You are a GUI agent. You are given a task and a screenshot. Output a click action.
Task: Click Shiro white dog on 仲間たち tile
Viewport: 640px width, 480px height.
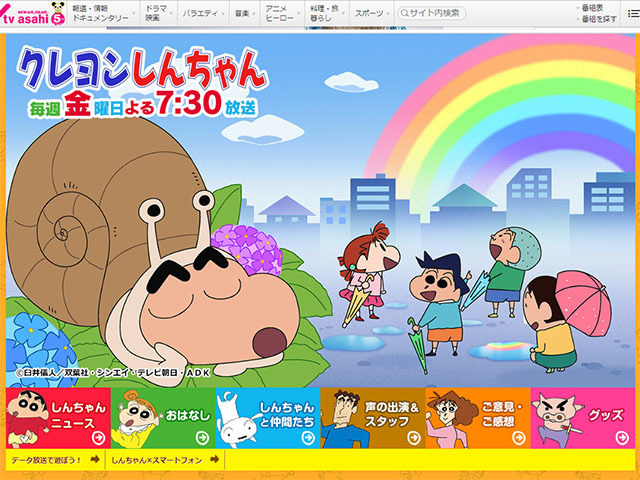click(x=239, y=420)
